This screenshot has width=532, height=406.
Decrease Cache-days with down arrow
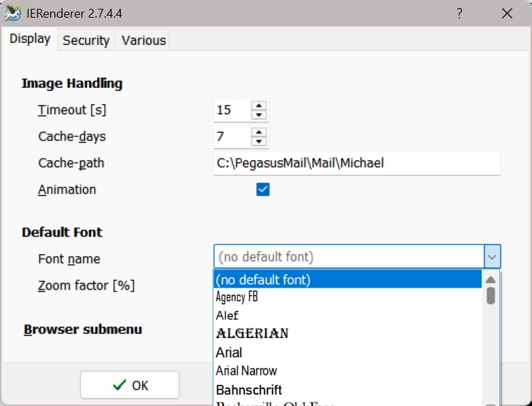pyautogui.click(x=259, y=141)
